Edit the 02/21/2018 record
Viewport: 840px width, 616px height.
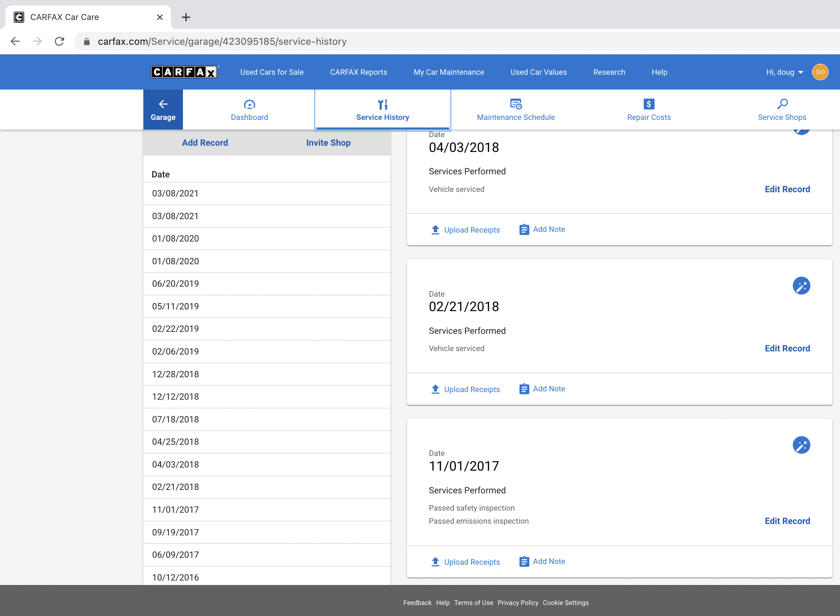point(787,348)
